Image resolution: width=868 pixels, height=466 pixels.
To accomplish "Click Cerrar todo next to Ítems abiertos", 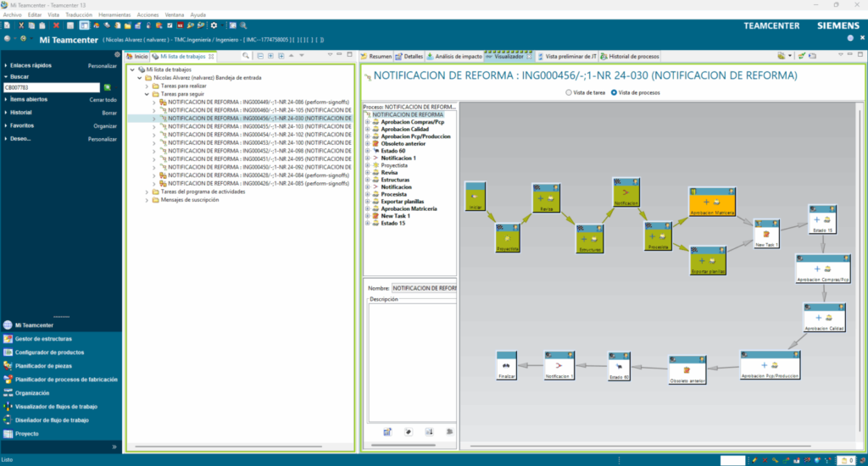I will tap(103, 99).
